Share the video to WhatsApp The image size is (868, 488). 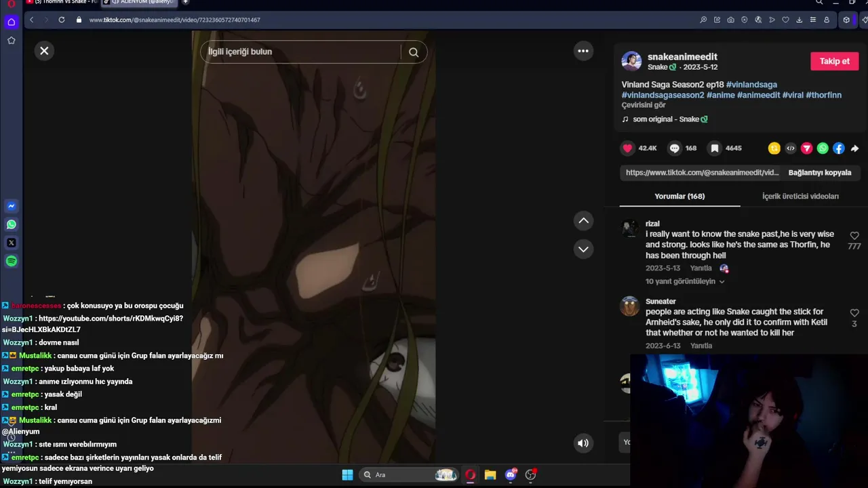click(823, 148)
